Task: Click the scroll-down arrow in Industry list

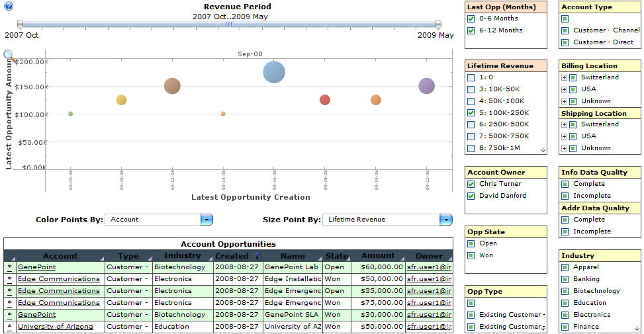Action: point(637,328)
